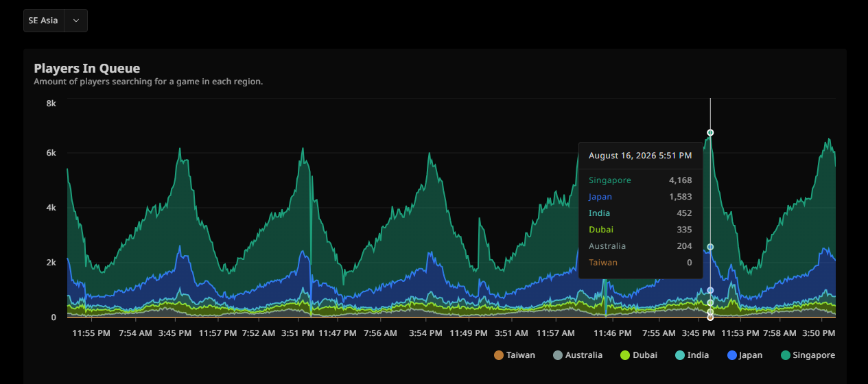Open the SE Asia region dropdown

coord(55,21)
